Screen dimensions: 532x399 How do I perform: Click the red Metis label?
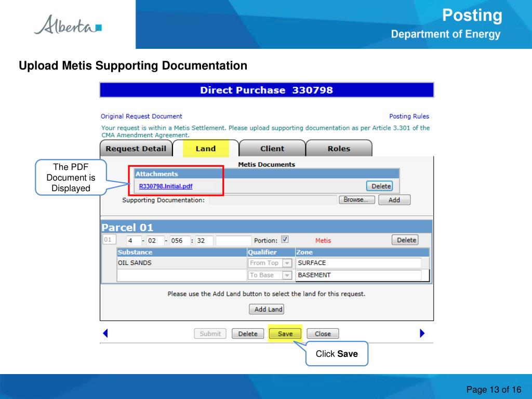323,241
